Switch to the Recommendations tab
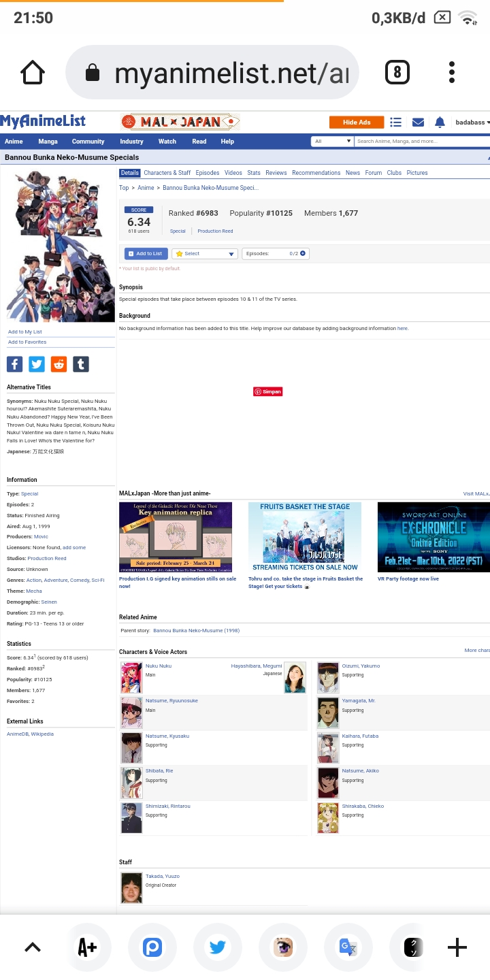Viewport: 490px width, 980px height. (x=316, y=173)
